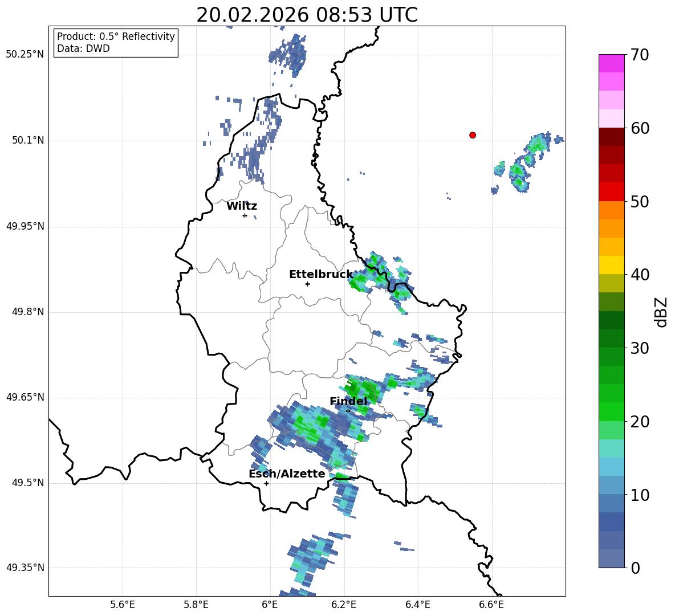Viewport: 675px width, 616px height.
Task: Click the 0 tick label on colorbar
Action: [635, 568]
